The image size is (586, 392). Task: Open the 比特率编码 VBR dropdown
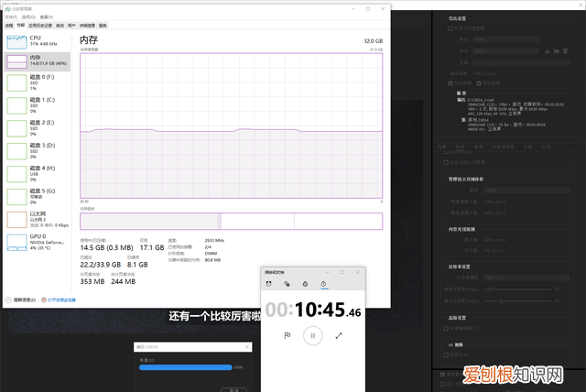click(x=526, y=278)
